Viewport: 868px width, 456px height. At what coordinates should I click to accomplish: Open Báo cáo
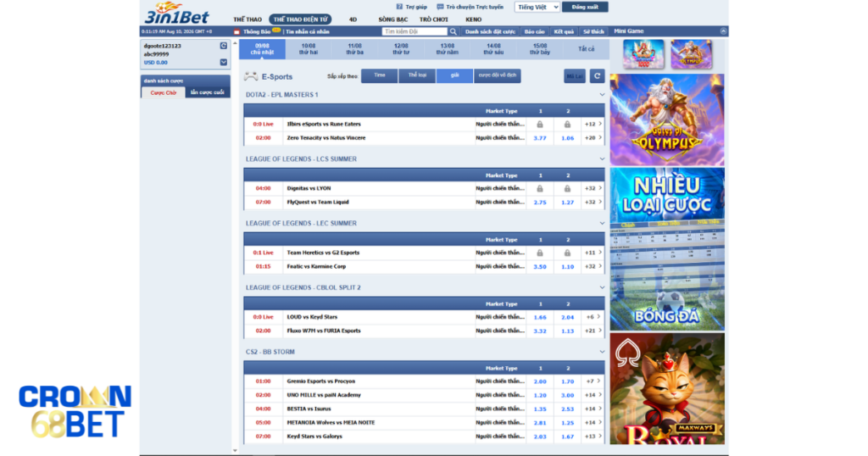(534, 31)
